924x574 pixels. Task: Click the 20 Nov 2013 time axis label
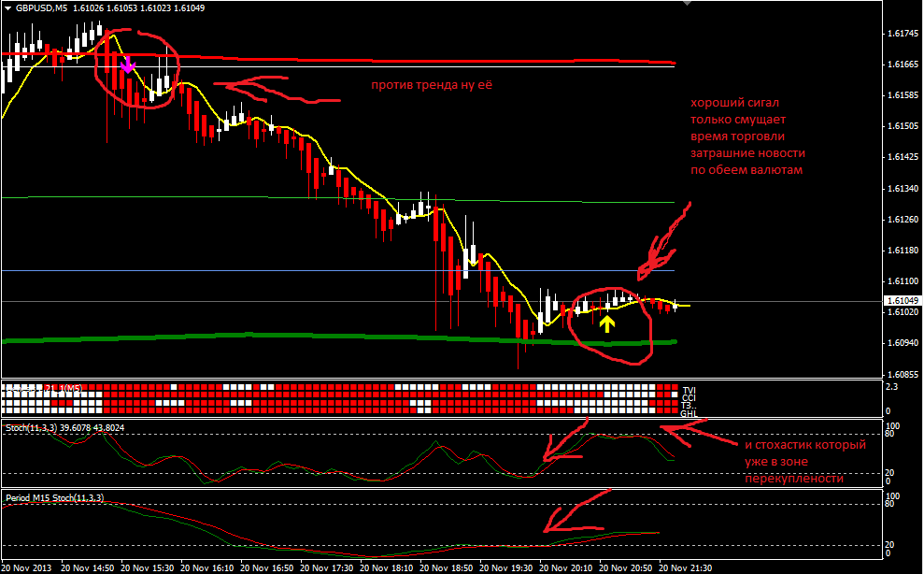tap(26, 568)
